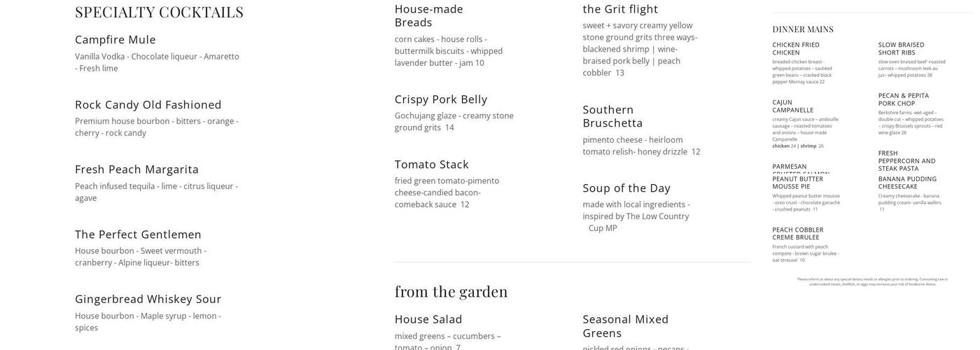Select Soup of the Day title
This screenshot has height=350, width=980.
[626, 188]
